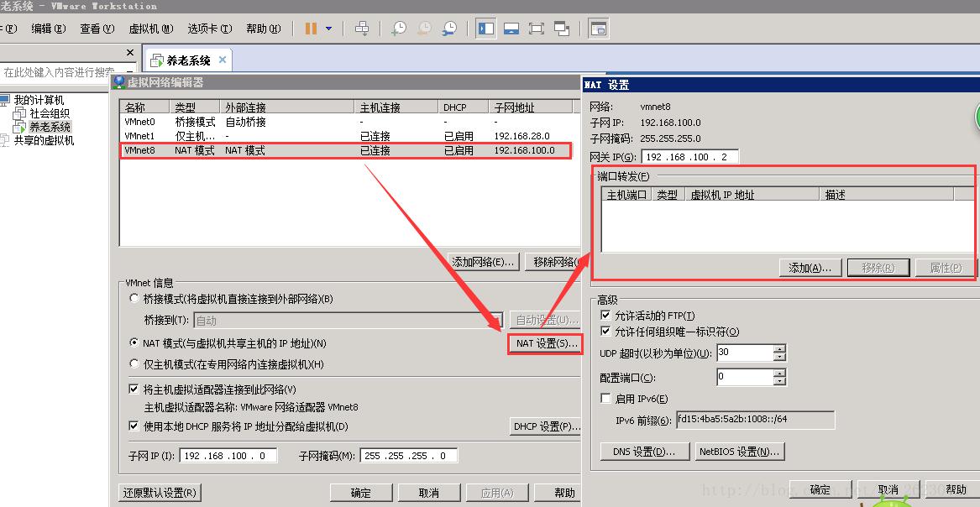Image resolution: width=980 pixels, height=507 pixels.
Task: Close the library pane with its X
Action: tap(130, 52)
